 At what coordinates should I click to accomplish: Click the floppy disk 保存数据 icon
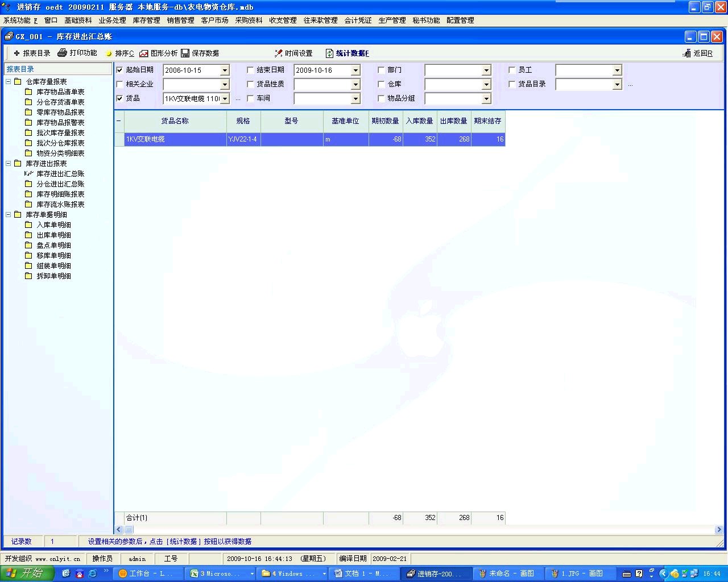tap(185, 53)
